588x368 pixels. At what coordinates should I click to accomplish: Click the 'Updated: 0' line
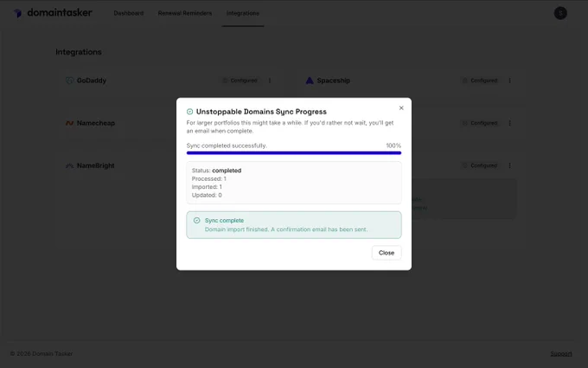(207, 196)
